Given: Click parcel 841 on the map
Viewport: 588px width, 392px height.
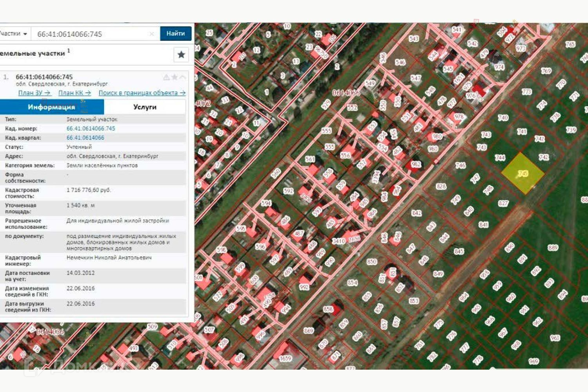Looking at the screenshot, I should click(483, 225).
